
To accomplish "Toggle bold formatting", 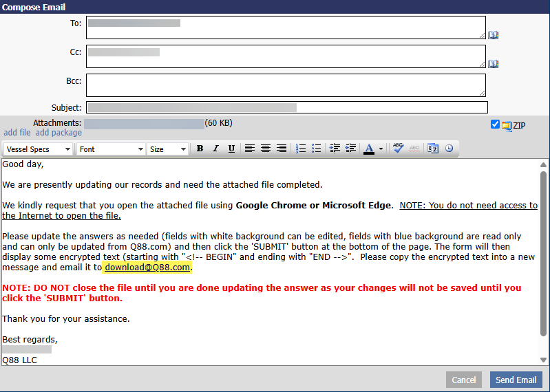I will click(200, 149).
